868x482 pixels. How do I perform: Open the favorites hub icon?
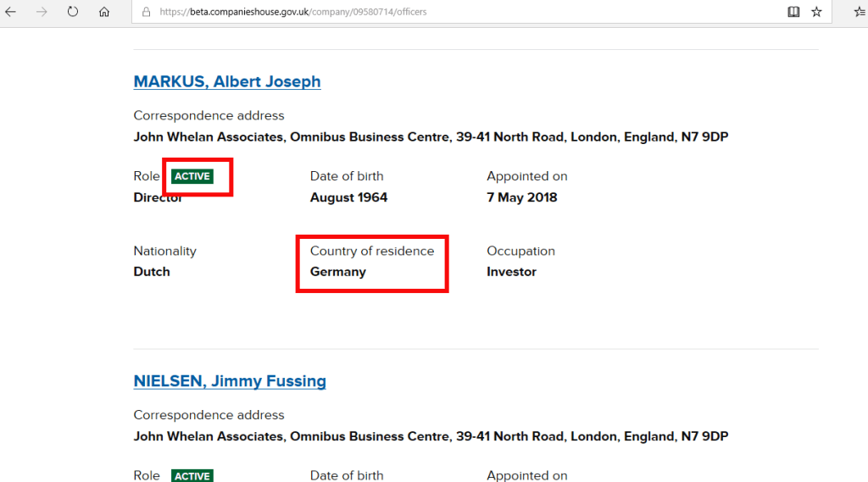(x=859, y=12)
